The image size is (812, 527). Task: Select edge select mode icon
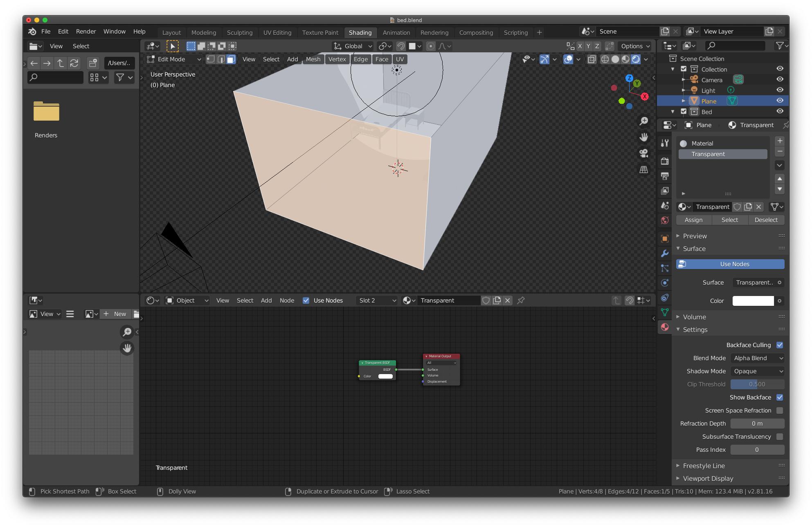point(221,59)
